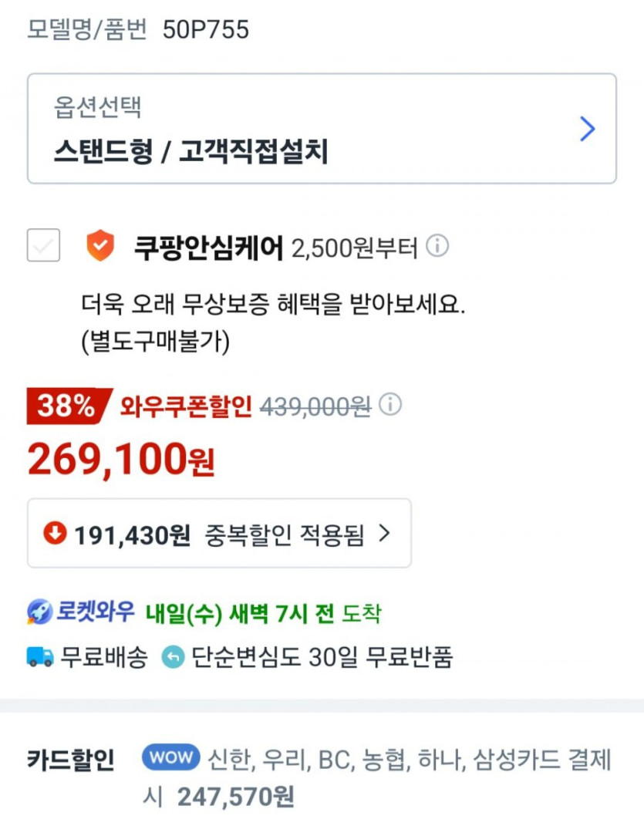This screenshot has width=644, height=826.
Task: Toggle the 쿠팡안심케어 checkbox
Action: coord(43,246)
